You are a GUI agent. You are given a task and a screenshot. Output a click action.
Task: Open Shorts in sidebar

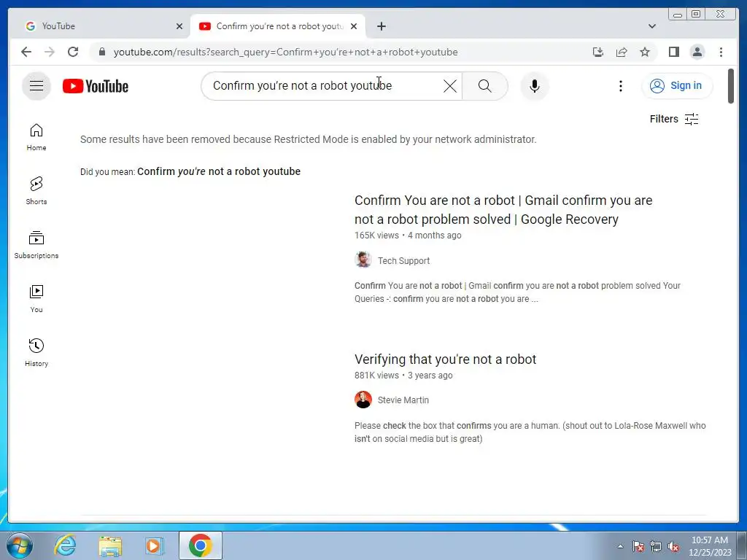tap(36, 191)
